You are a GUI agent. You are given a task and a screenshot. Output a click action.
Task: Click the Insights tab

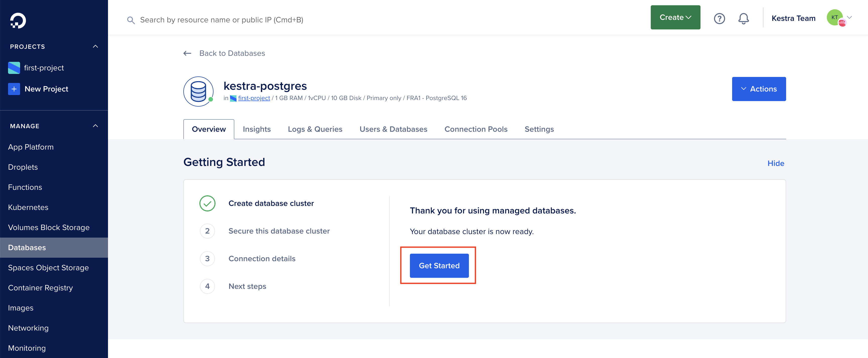pyautogui.click(x=256, y=128)
